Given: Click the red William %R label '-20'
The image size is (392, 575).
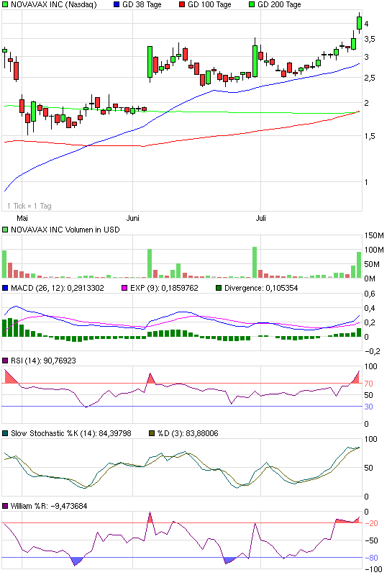Looking at the screenshot, I should click(371, 523).
